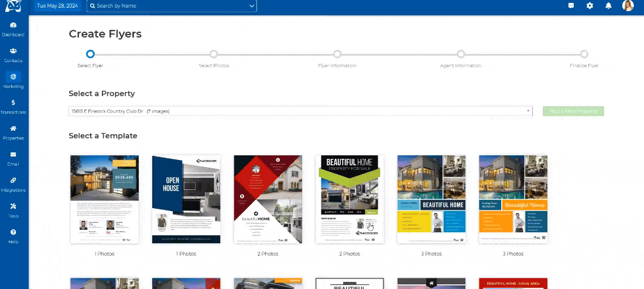Select the red diamond two-photo template
This screenshot has width=644, height=289.
tap(268, 199)
